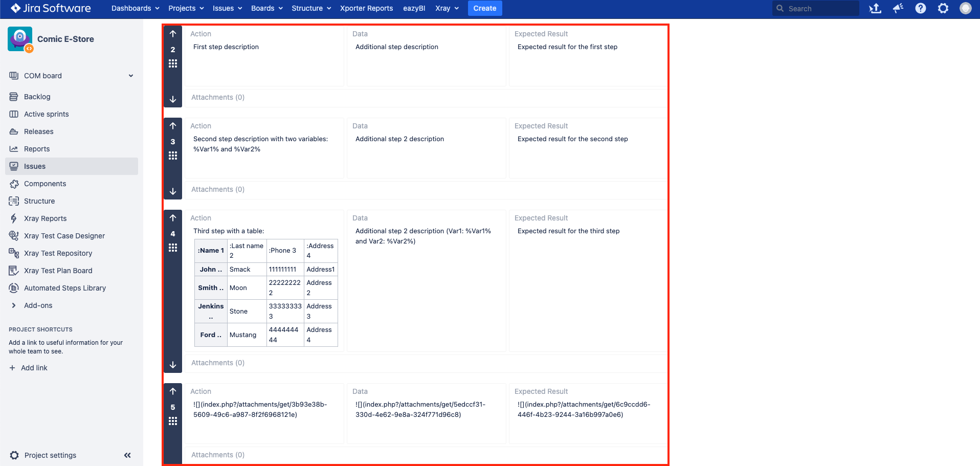Open Structure in sidebar

[x=72, y=201]
